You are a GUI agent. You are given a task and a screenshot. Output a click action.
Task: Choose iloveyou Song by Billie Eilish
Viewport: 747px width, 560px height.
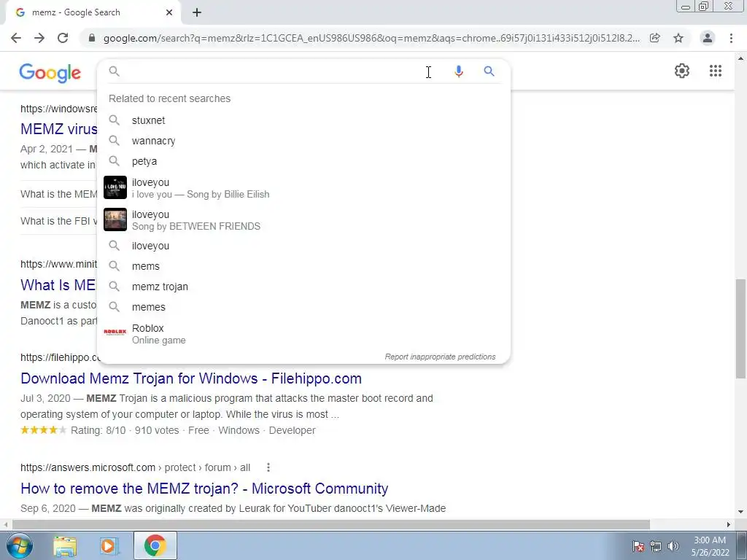click(303, 187)
